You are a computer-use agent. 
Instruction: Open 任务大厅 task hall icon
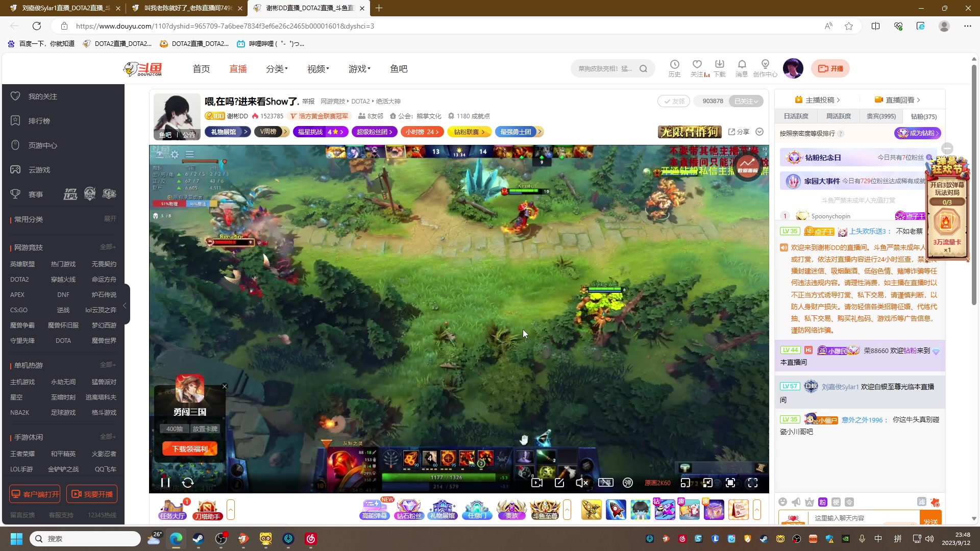point(173,509)
